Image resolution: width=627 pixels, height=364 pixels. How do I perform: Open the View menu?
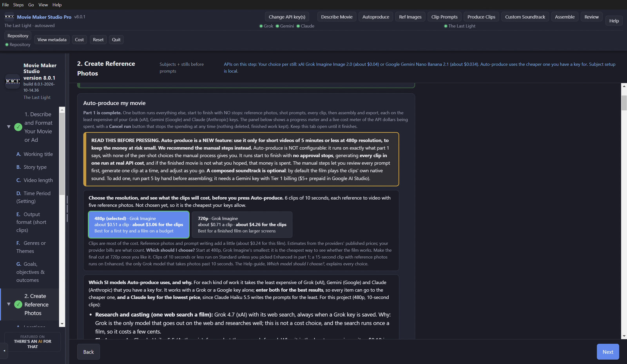coord(43,5)
